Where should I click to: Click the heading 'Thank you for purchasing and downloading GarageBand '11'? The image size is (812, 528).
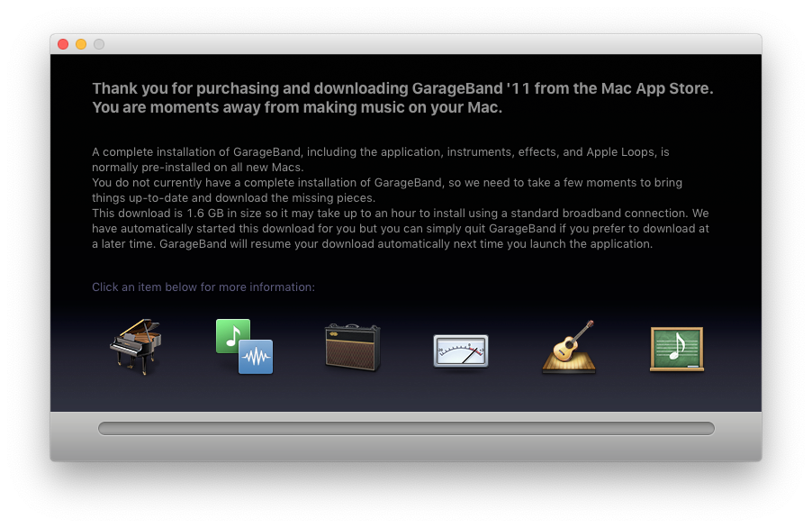311,88
